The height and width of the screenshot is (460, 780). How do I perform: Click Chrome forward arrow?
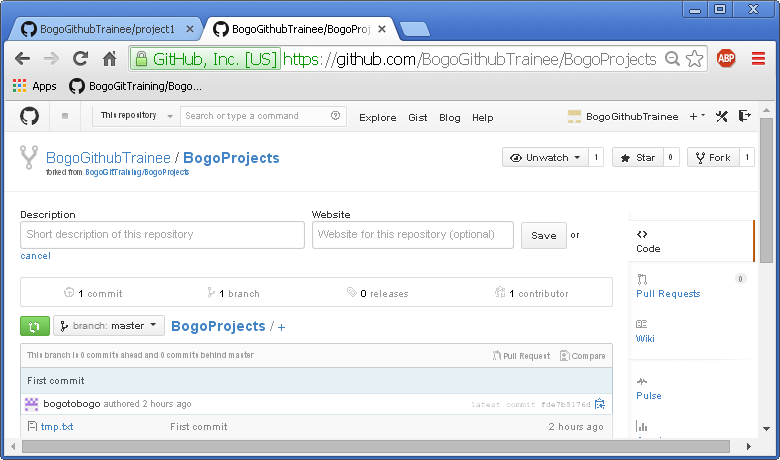coord(51,59)
